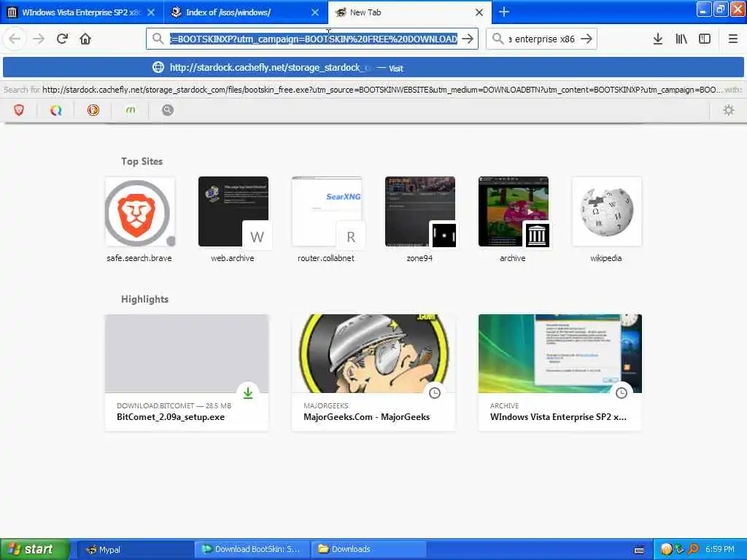The image size is (747, 560).
Task: Click the clock history badge on MajorGeeks card
Action: tap(435, 393)
